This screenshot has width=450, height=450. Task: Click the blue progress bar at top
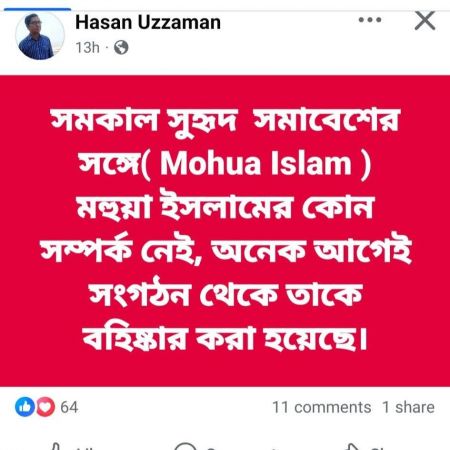37,9
